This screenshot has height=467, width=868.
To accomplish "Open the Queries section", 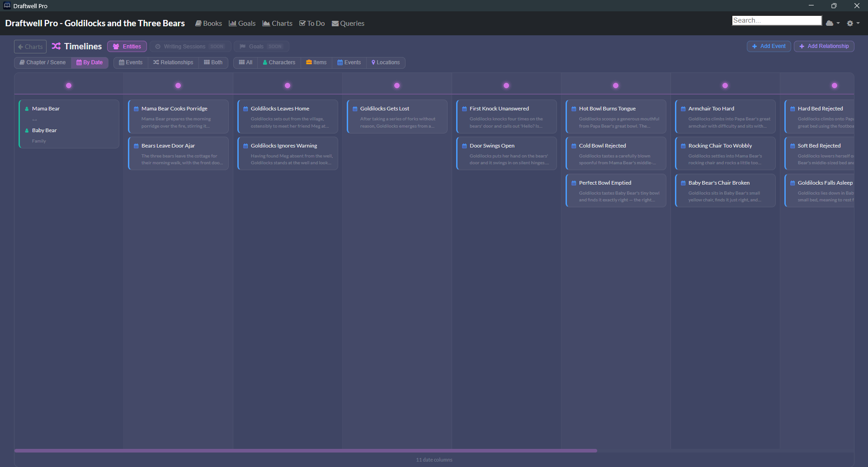I will point(348,24).
